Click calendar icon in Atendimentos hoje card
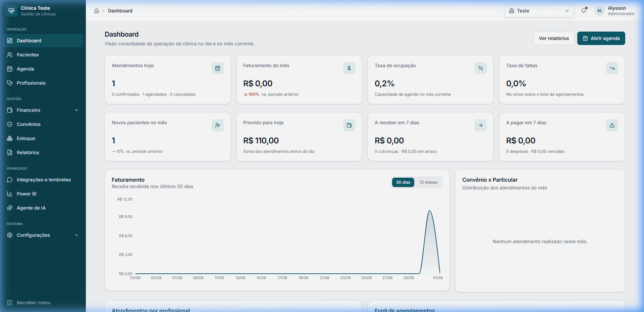The height and width of the screenshot is (312, 644). point(218,68)
